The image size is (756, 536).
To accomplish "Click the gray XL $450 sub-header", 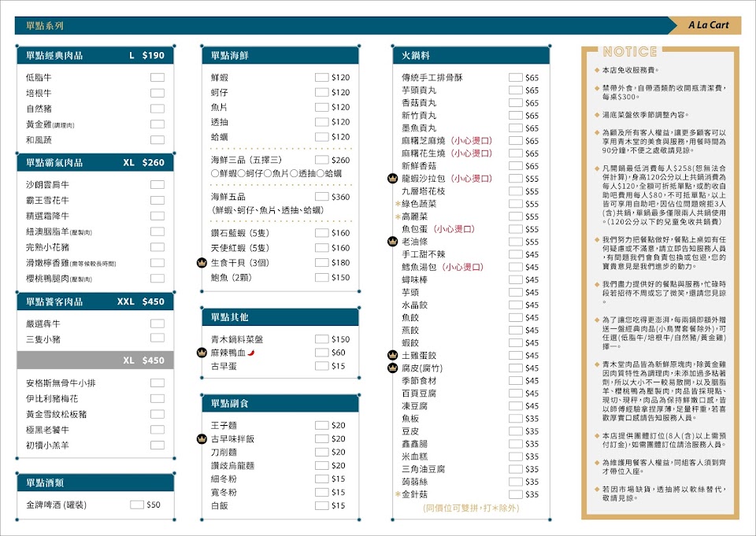I will click(95, 360).
